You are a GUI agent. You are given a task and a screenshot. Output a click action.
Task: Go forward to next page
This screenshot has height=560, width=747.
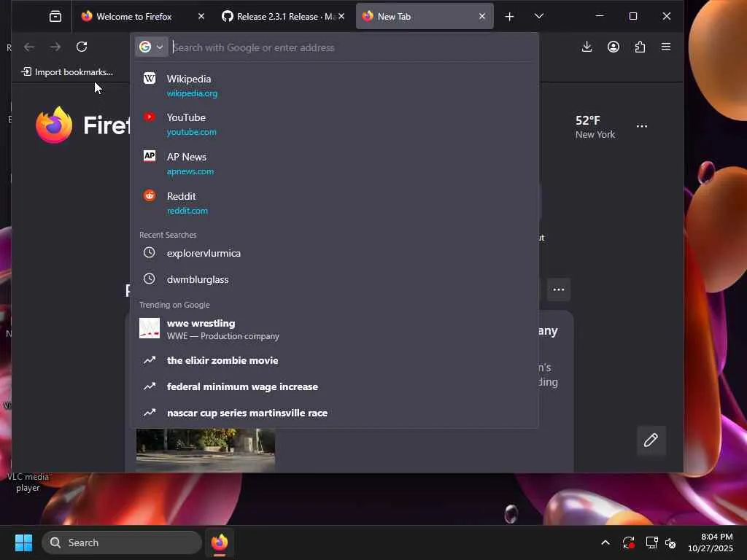(x=55, y=47)
